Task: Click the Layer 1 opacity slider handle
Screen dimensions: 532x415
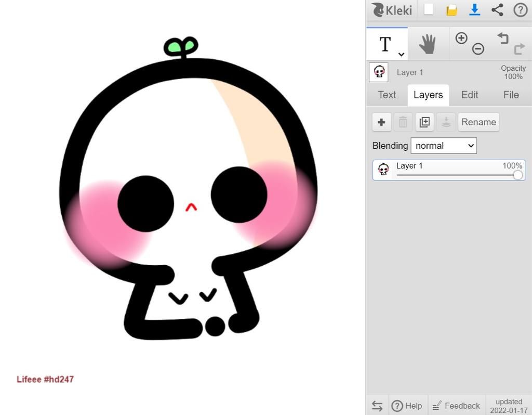Action: tap(518, 175)
